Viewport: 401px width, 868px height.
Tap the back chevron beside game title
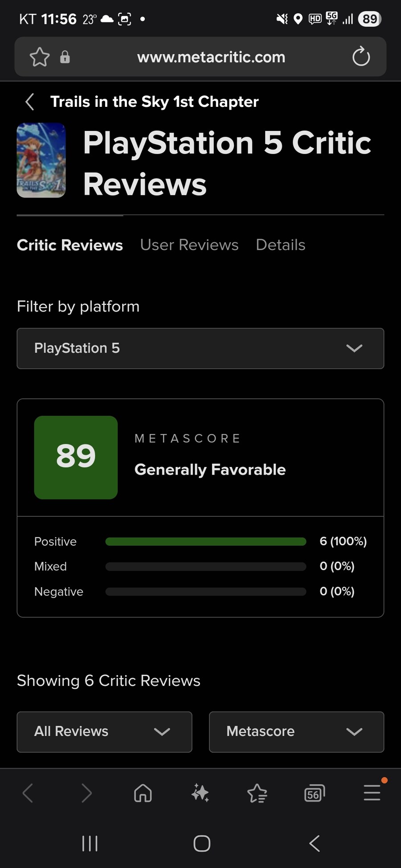(30, 102)
